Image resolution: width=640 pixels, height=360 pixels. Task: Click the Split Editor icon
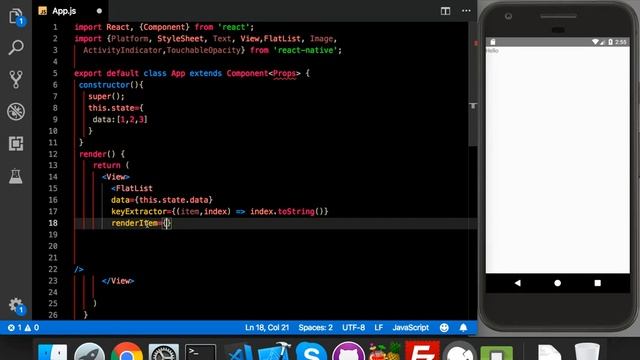pyautogui.click(x=445, y=11)
